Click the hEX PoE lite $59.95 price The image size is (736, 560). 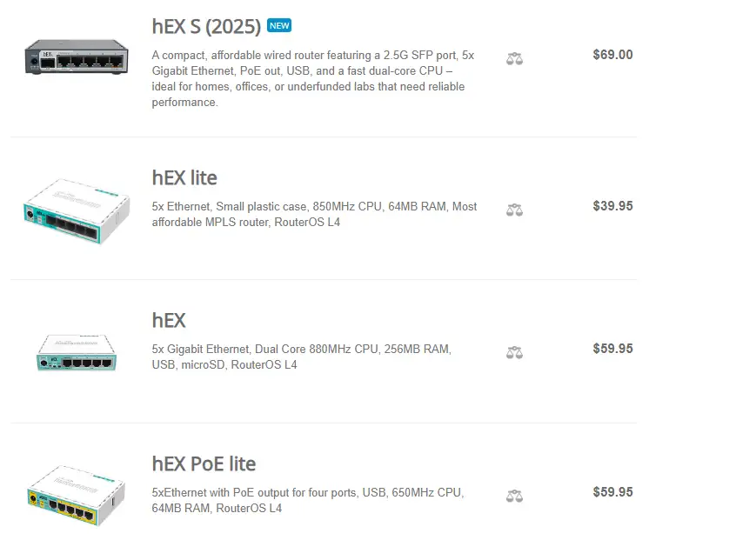(x=612, y=492)
